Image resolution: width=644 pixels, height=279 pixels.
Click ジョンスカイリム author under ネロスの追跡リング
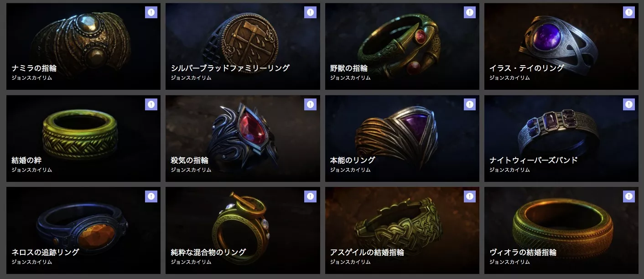32,262
